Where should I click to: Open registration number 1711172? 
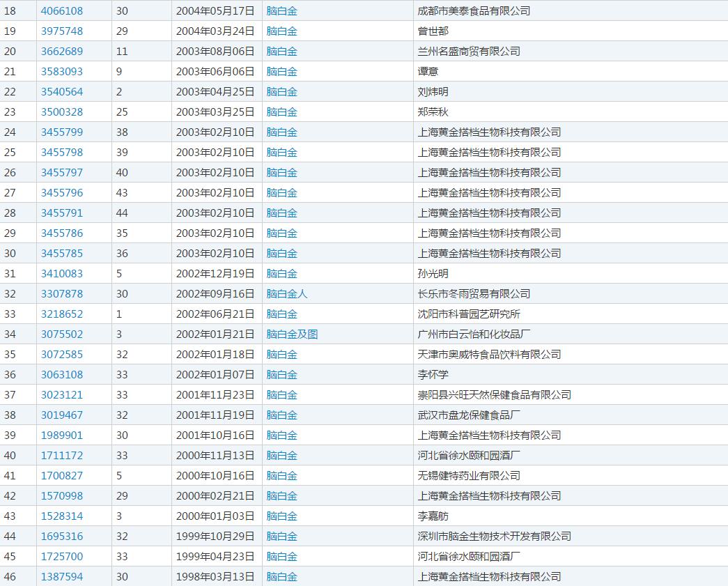coord(62,455)
